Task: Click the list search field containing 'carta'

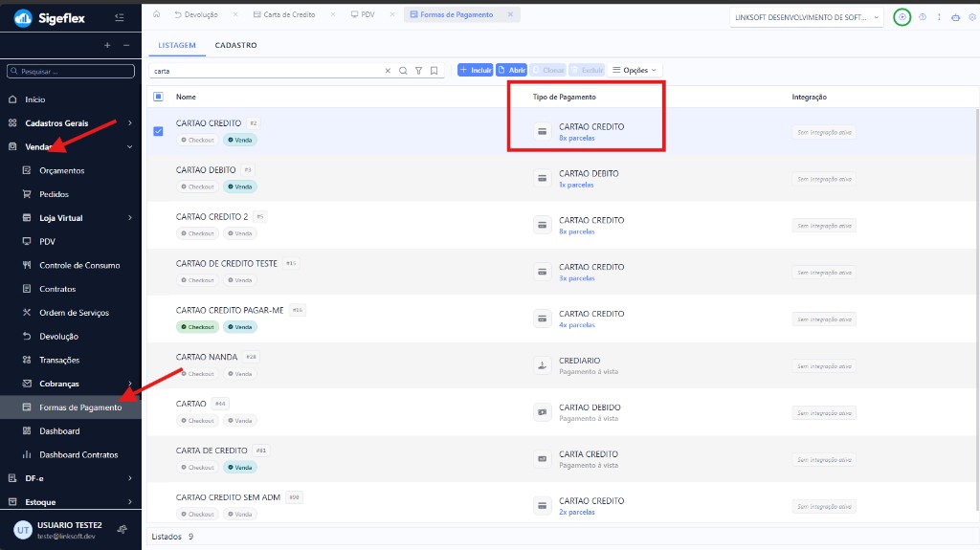Action: (x=268, y=71)
